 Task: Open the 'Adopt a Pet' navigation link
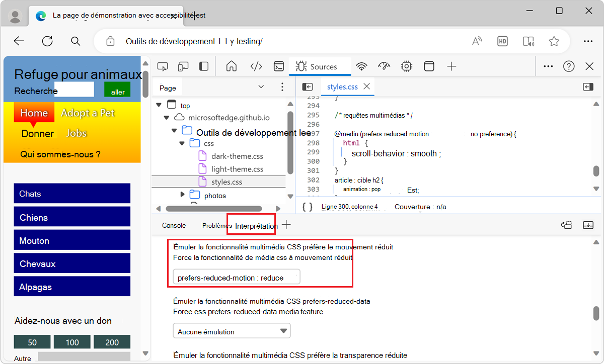pyautogui.click(x=88, y=113)
